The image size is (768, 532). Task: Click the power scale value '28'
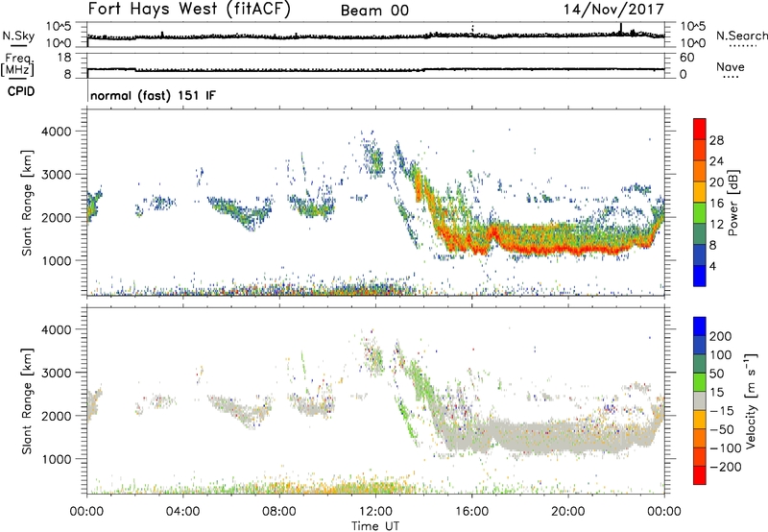716,140
